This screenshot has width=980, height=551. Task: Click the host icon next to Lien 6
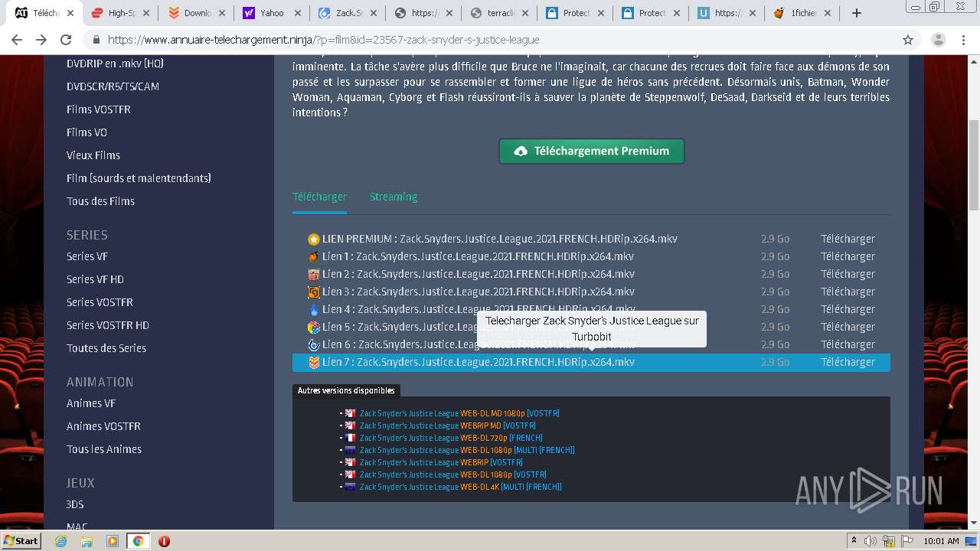click(x=313, y=345)
